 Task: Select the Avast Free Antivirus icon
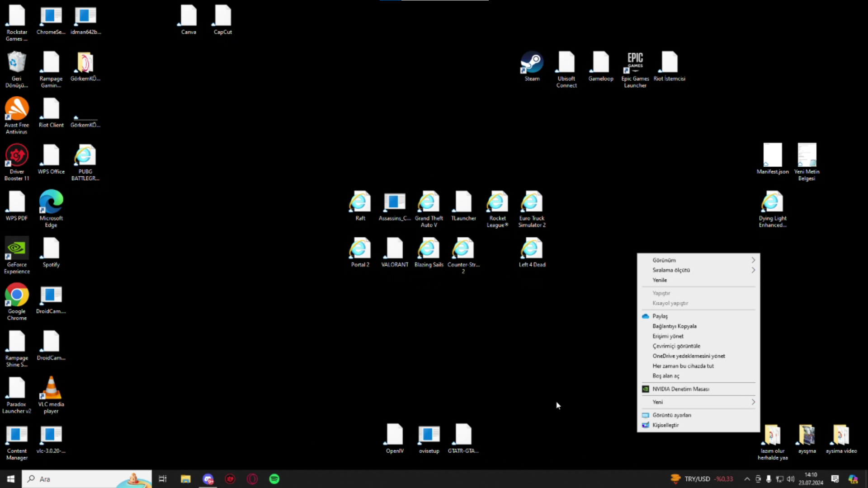17,110
